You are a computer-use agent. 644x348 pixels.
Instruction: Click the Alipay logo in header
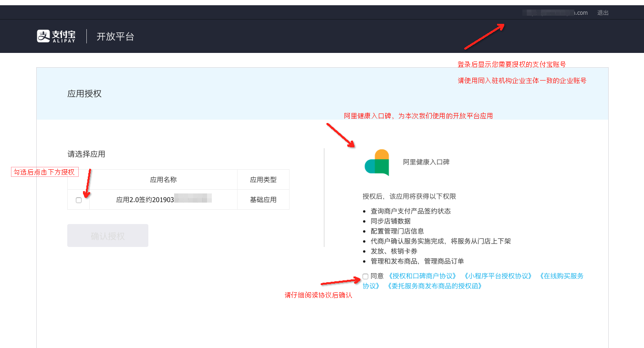56,36
